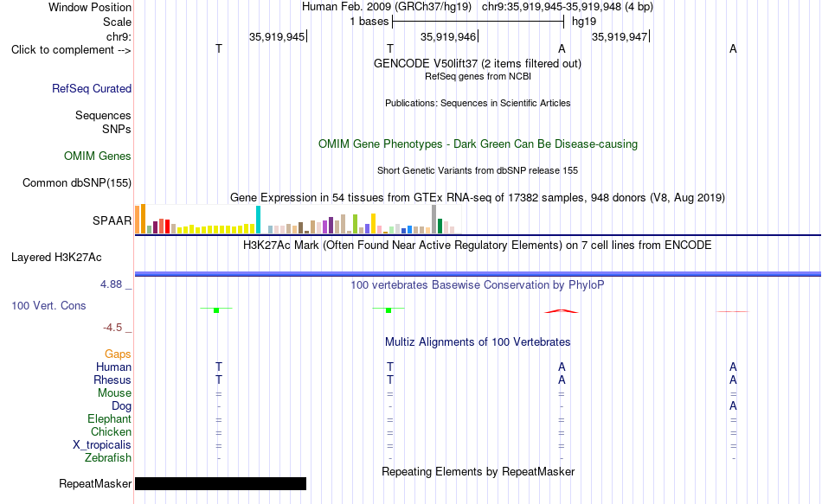Select the Dog alignment row label

(x=122, y=406)
